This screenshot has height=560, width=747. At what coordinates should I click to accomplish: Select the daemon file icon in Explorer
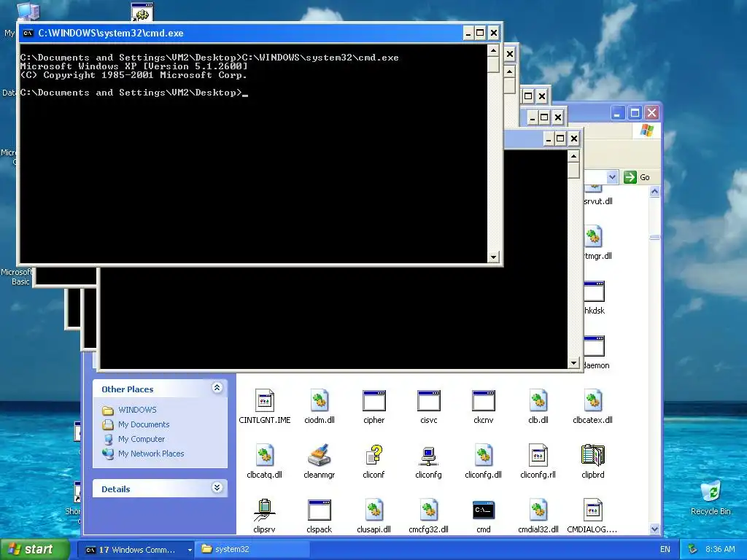pyautogui.click(x=594, y=346)
